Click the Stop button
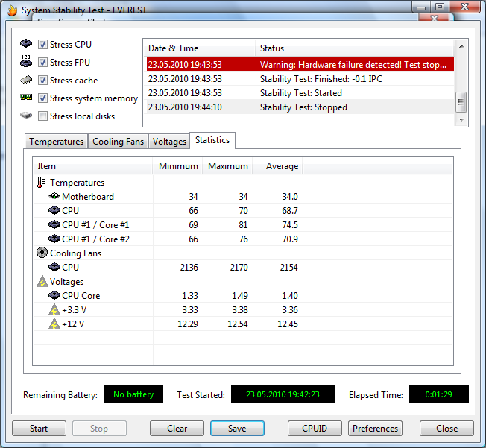The width and height of the screenshot is (486, 448). click(x=99, y=428)
